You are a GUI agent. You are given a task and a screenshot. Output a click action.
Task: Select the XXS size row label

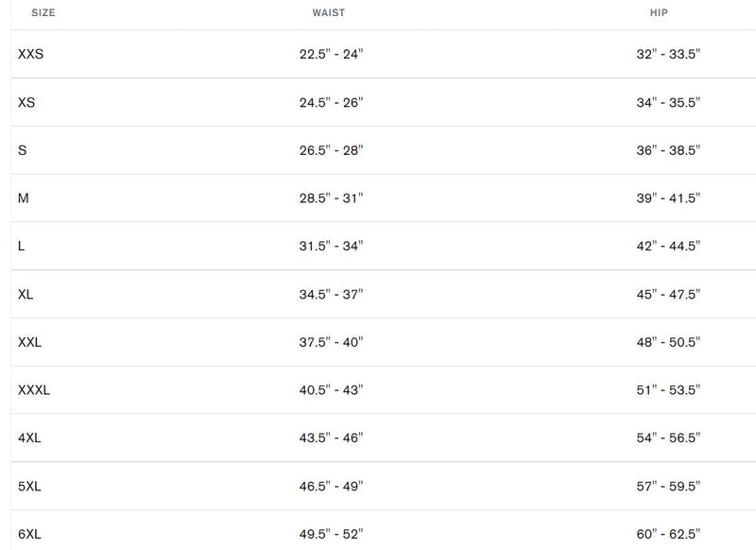(x=31, y=54)
